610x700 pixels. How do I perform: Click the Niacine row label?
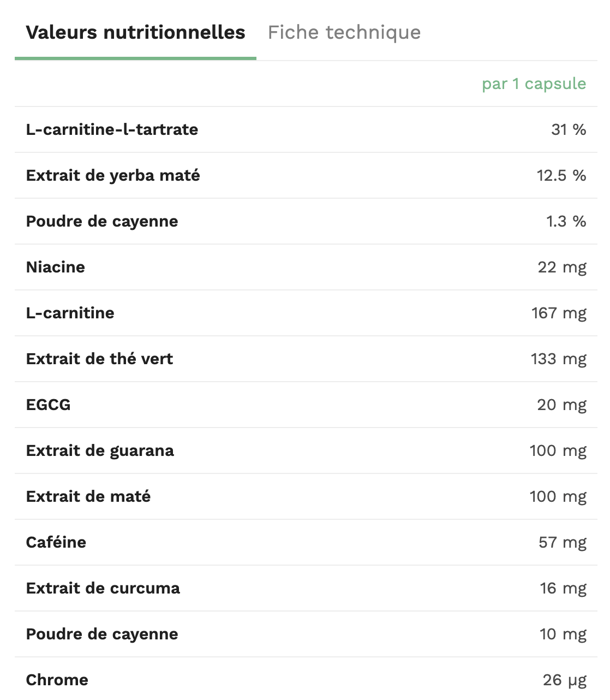pos(56,267)
